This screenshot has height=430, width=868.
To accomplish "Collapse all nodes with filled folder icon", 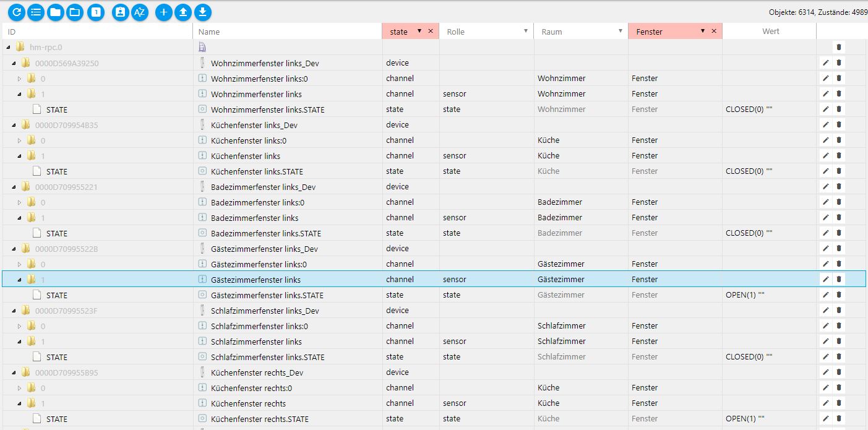I will pyautogui.click(x=55, y=12).
